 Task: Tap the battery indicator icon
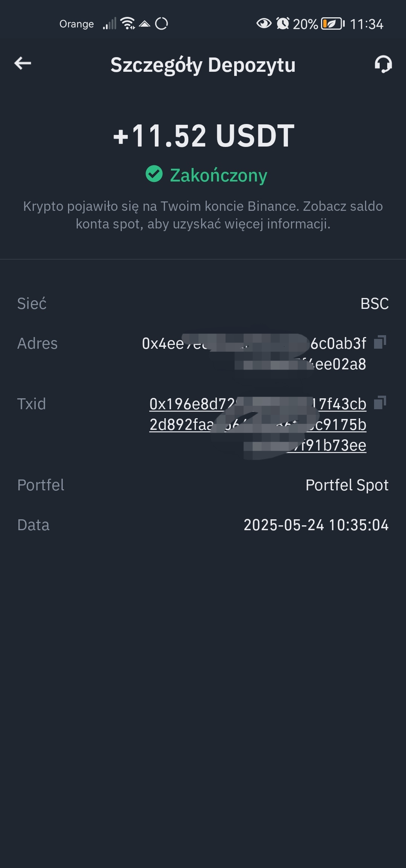click(333, 24)
